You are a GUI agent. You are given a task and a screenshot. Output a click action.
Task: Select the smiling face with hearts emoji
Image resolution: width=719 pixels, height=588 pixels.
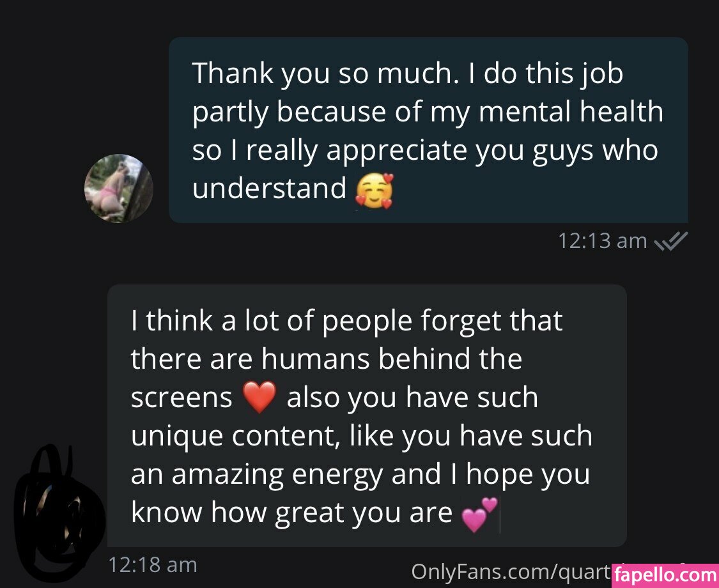[x=375, y=191]
